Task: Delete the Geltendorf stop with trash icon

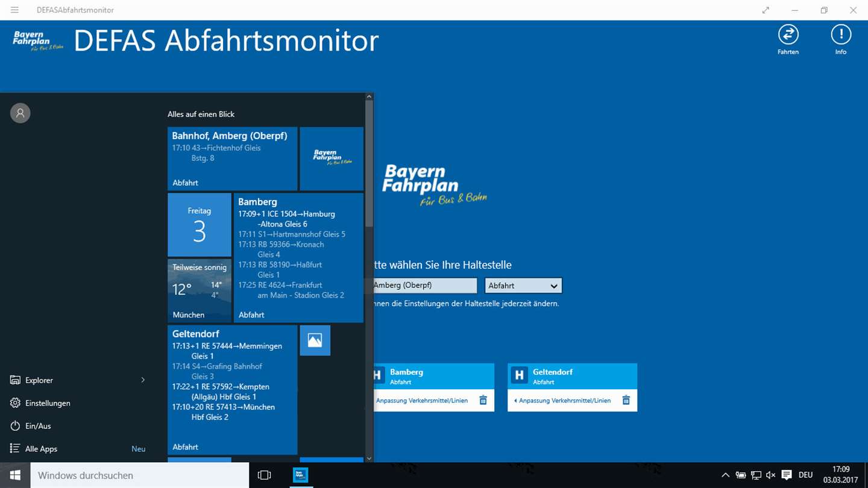Action: pos(626,400)
